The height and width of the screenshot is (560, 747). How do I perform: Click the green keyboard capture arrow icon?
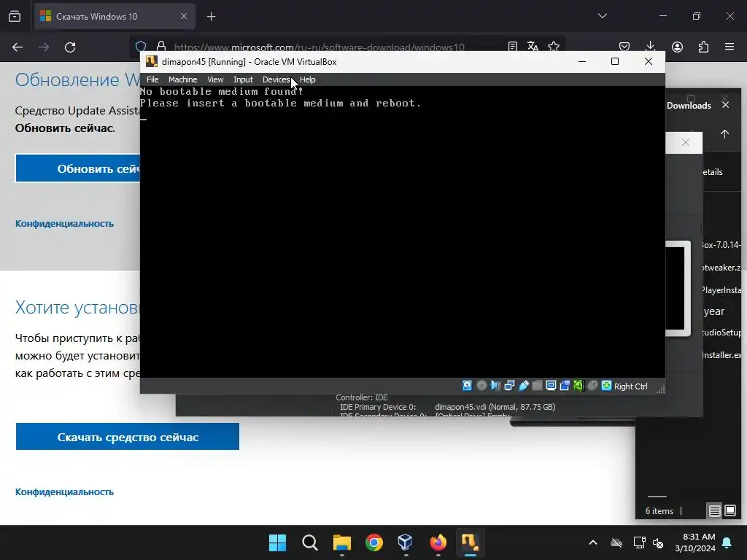click(x=606, y=386)
